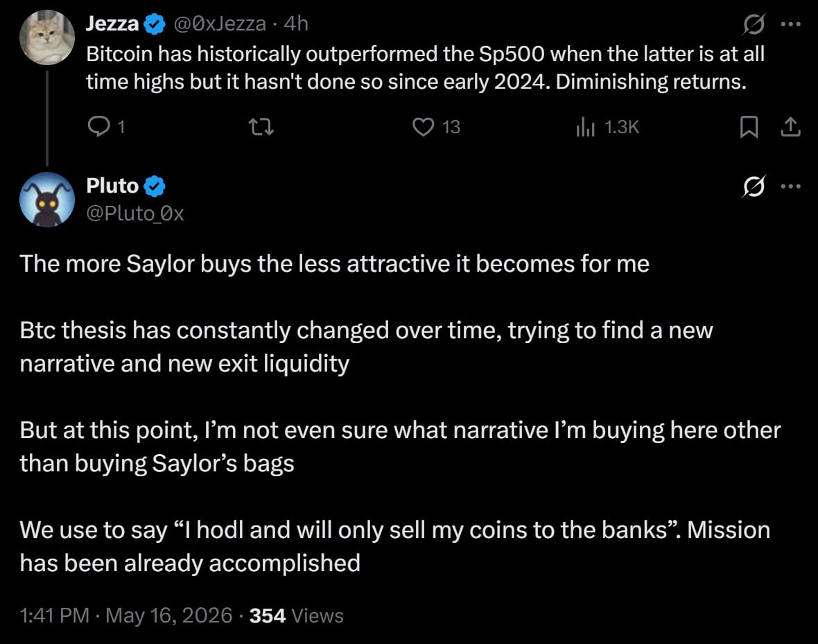Click Jezza's verified blue checkmark badge
The height and width of the screenshot is (644, 818).
[155, 24]
